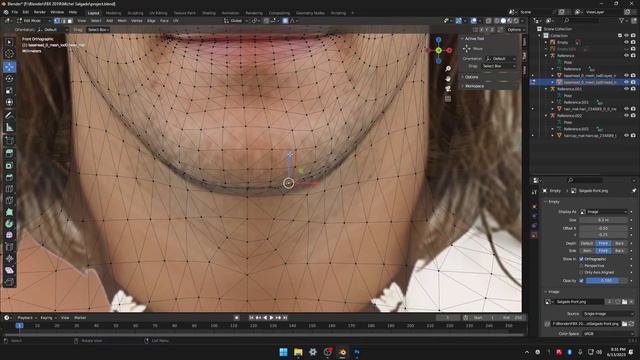Select the Measure tool
The width and height of the screenshot is (640, 360).
click(9, 127)
